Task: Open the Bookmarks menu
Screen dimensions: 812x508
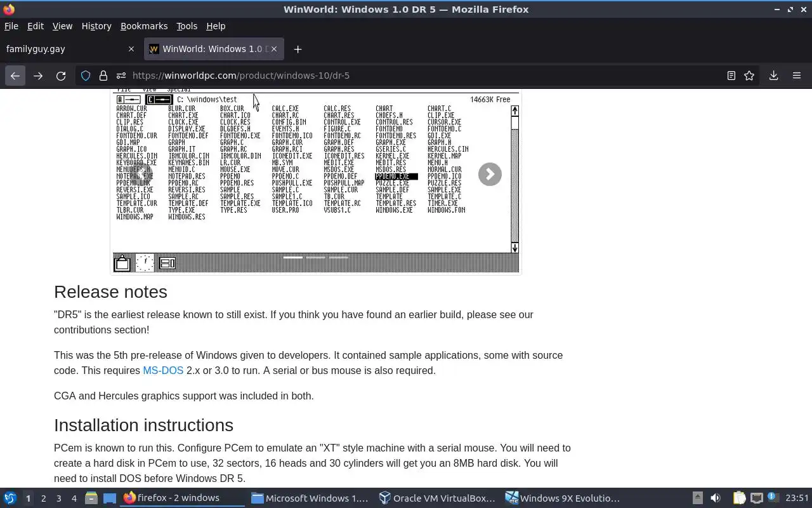Action: (x=144, y=26)
